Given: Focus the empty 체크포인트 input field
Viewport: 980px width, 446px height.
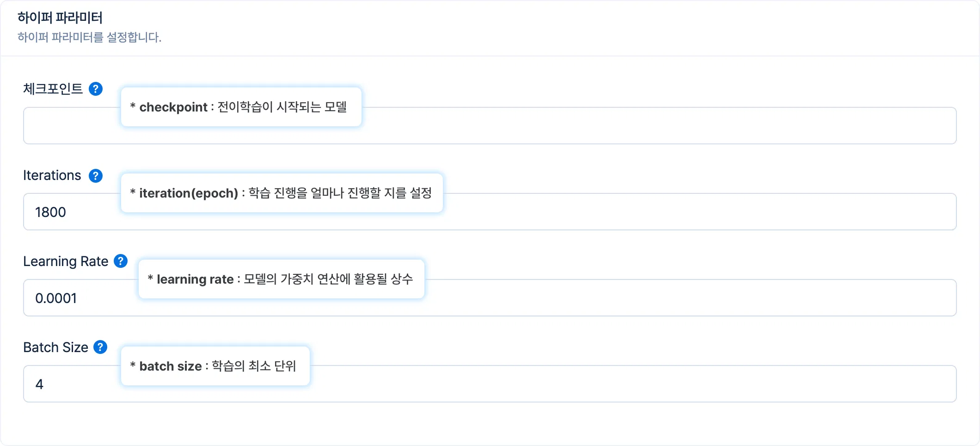Looking at the screenshot, I should [x=647, y=126].
